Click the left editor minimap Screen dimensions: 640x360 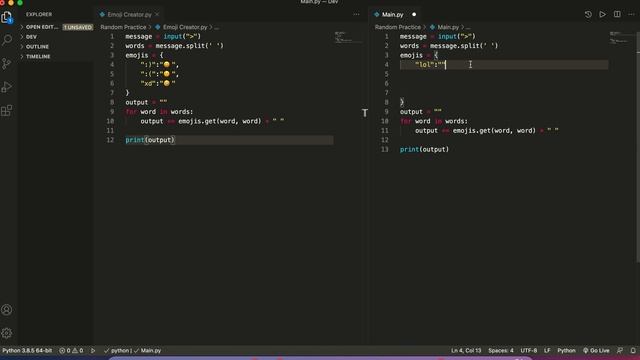click(x=348, y=37)
